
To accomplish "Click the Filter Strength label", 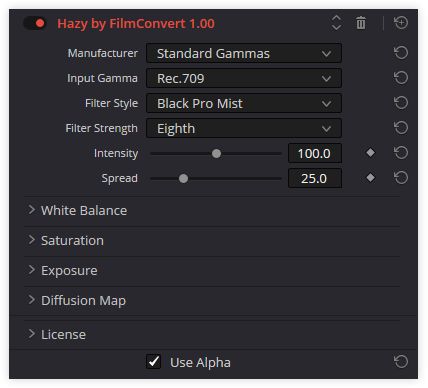I will 101,128.
